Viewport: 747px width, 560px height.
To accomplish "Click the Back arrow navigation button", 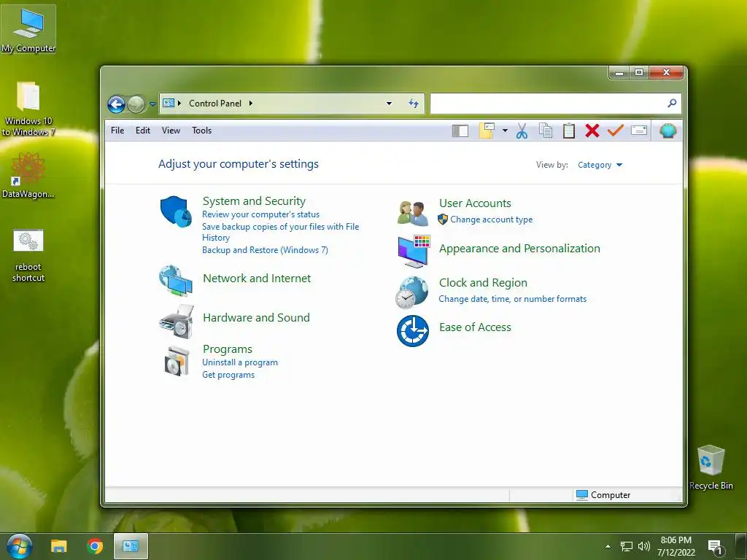I will pos(116,104).
